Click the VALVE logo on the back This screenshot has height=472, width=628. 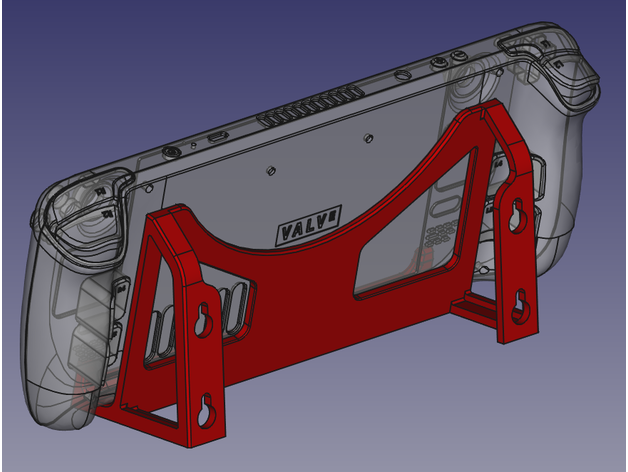coord(307,229)
